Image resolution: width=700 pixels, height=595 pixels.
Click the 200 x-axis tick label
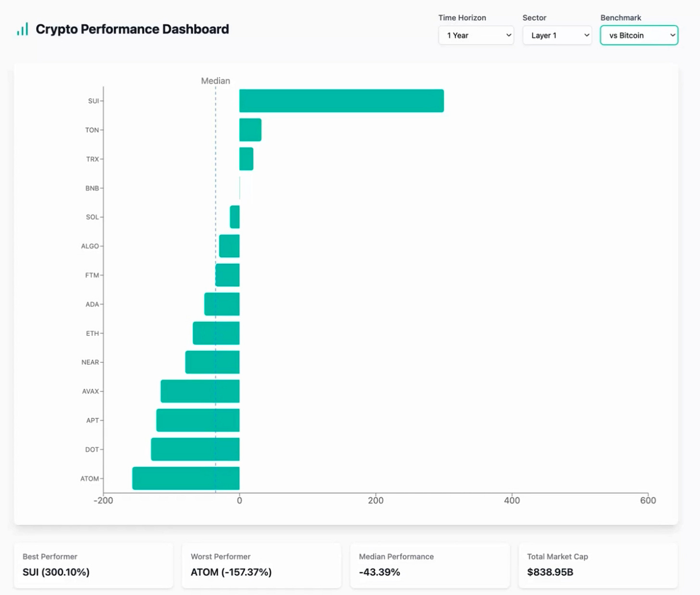375,500
